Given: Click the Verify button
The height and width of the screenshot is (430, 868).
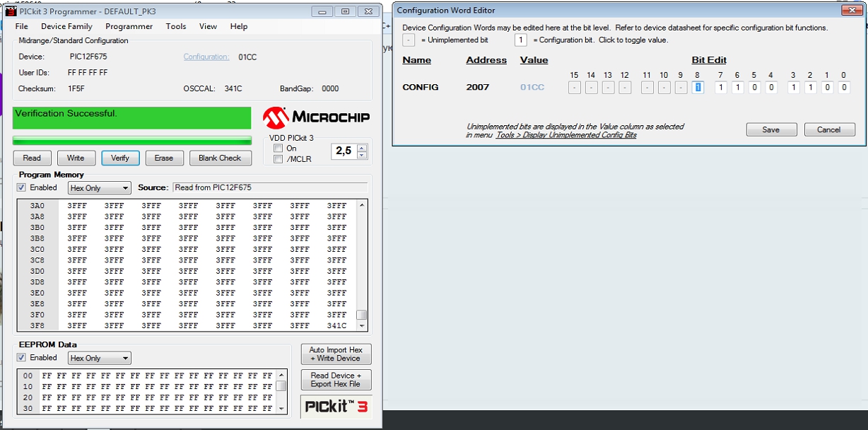Looking at the screenshot, I should coord(120,158).
